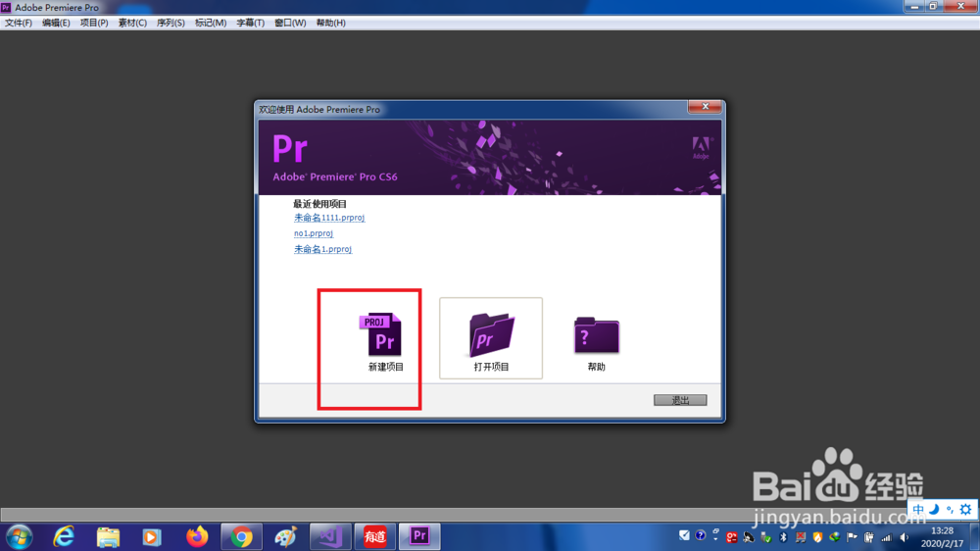Click the red-X network monitor tray icon
This screenshot has width=980, height=551.
pos(801,537)
